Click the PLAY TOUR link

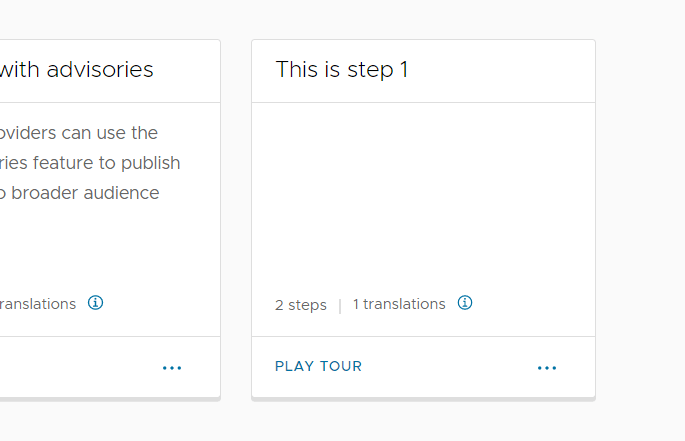(x=318, y=366)
